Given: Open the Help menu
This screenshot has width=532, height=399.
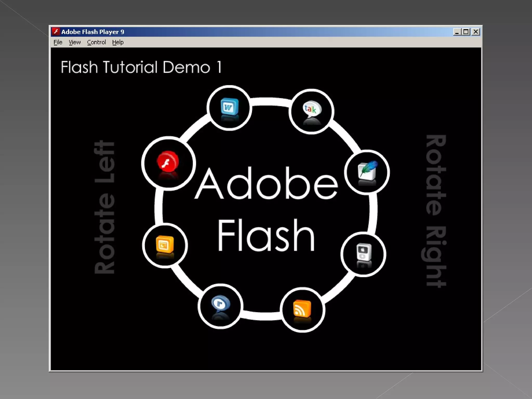Looking at the screenshot, I should 118,42.
